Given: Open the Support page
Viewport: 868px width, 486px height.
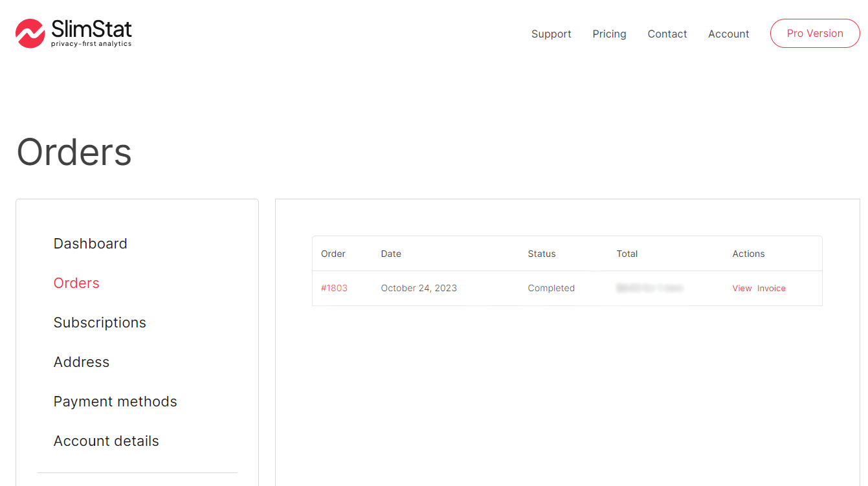Looking at the screenshot, I should pos(551,34).
